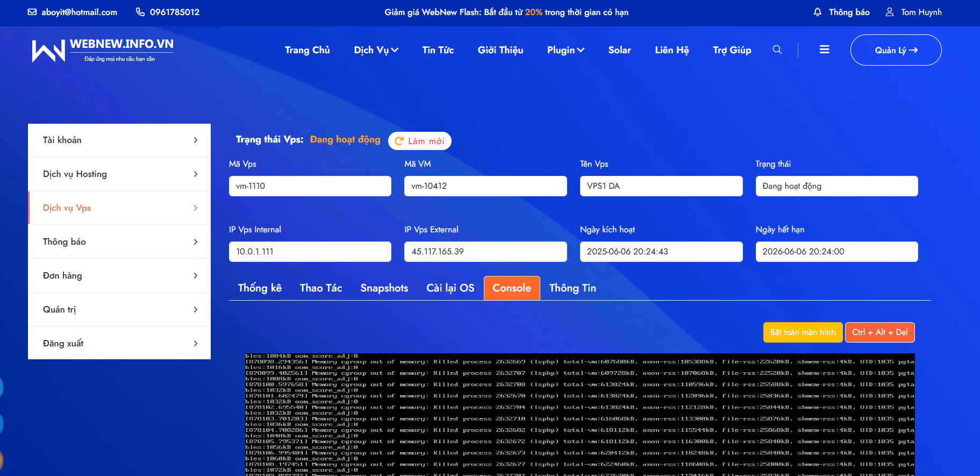Expand Dịch vụ Hosting sidebar item

pos(195,174)
